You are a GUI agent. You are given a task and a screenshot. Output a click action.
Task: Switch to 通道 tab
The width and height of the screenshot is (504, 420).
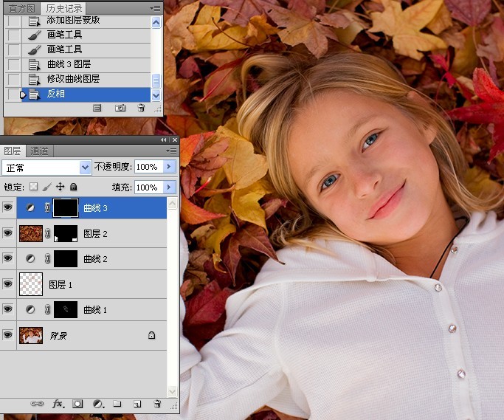click(x=40, y=151)
